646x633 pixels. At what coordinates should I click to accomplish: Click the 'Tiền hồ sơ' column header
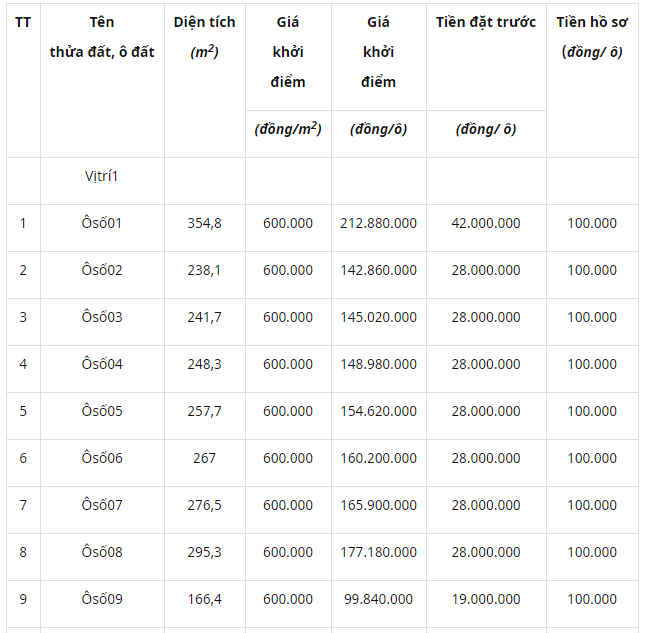coord(592,22)
